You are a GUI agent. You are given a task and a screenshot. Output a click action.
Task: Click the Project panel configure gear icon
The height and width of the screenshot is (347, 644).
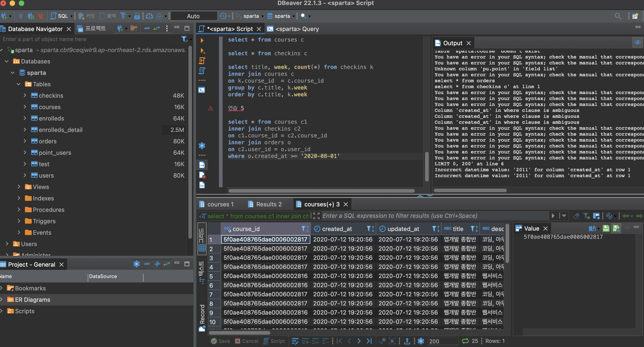(136, 264)
